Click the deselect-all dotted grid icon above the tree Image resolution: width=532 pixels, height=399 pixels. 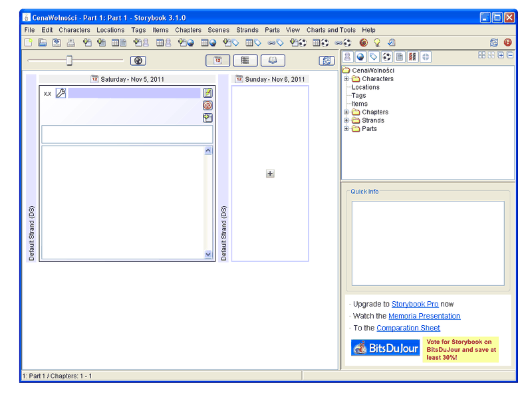pos(491,55)
